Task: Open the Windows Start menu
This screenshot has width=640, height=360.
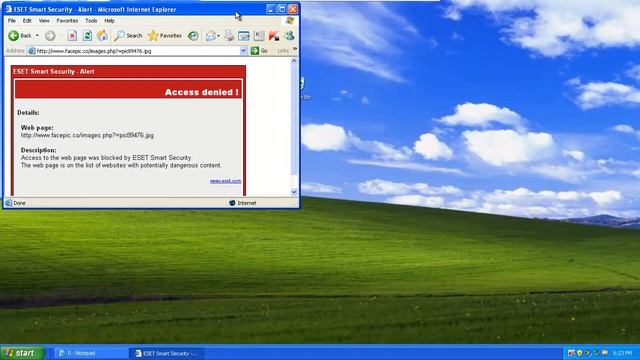Action: (x=22, y=353)
